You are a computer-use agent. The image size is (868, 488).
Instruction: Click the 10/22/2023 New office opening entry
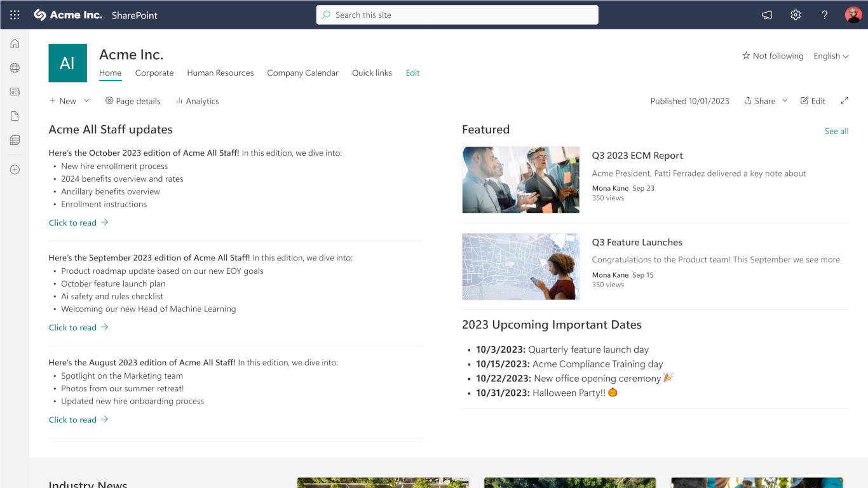pos(574,379)
